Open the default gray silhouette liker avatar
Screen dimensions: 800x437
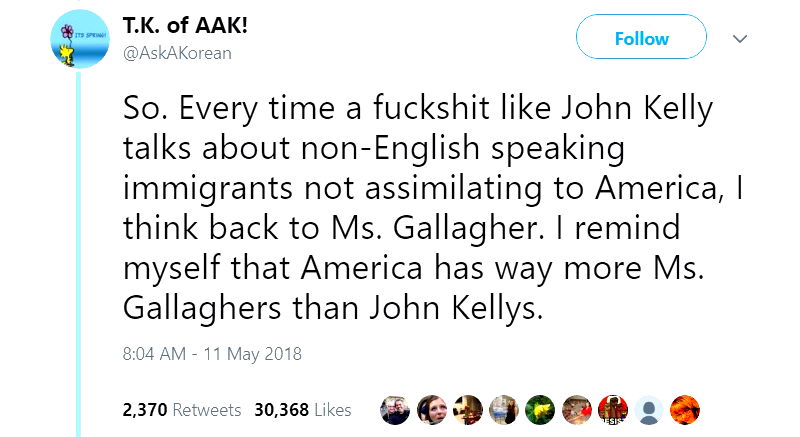tap(648, 409)
